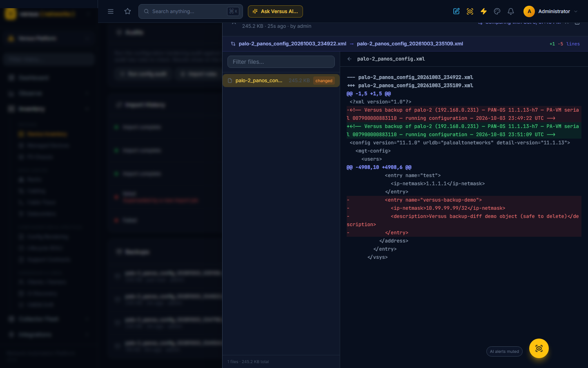588x368 pixels.
Task: Click the compose note icon in top bar
Action: pyautogui.click(x=457, y=11)
